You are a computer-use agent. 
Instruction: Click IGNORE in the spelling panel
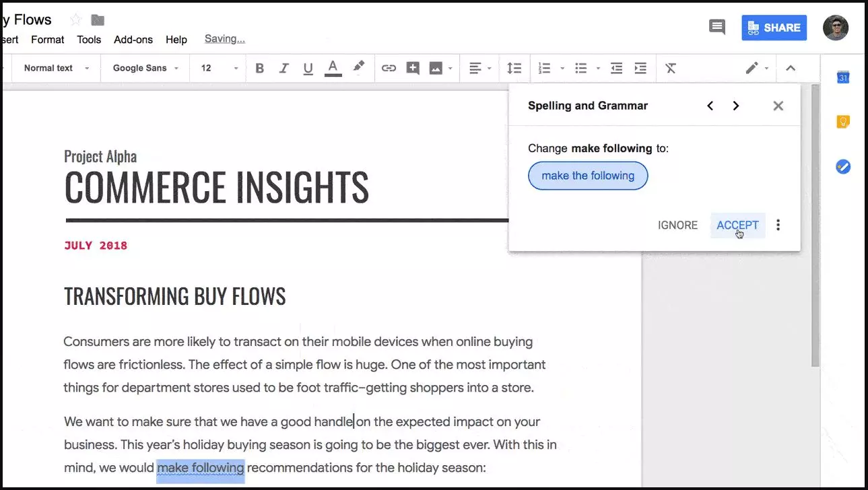pos(677,225)
